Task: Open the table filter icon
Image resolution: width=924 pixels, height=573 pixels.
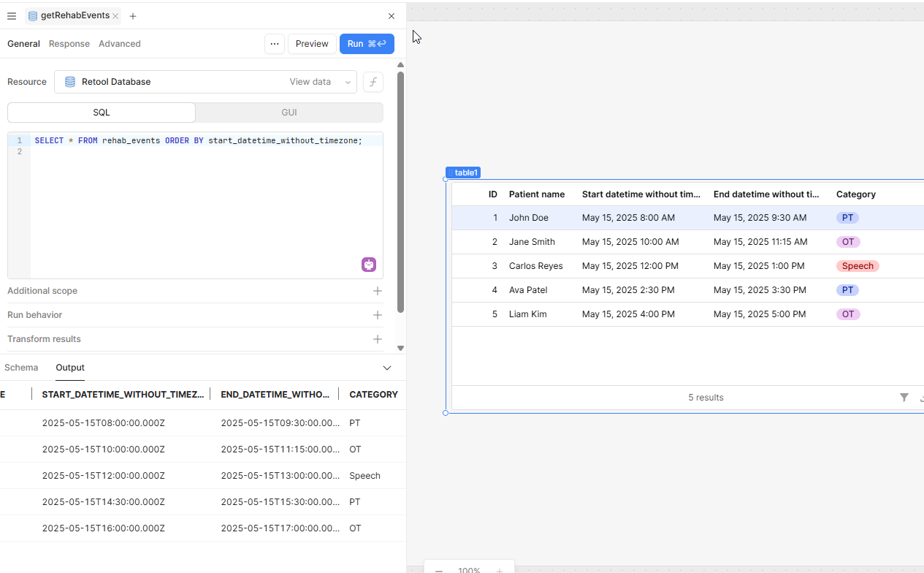Action: pos(904,398)
